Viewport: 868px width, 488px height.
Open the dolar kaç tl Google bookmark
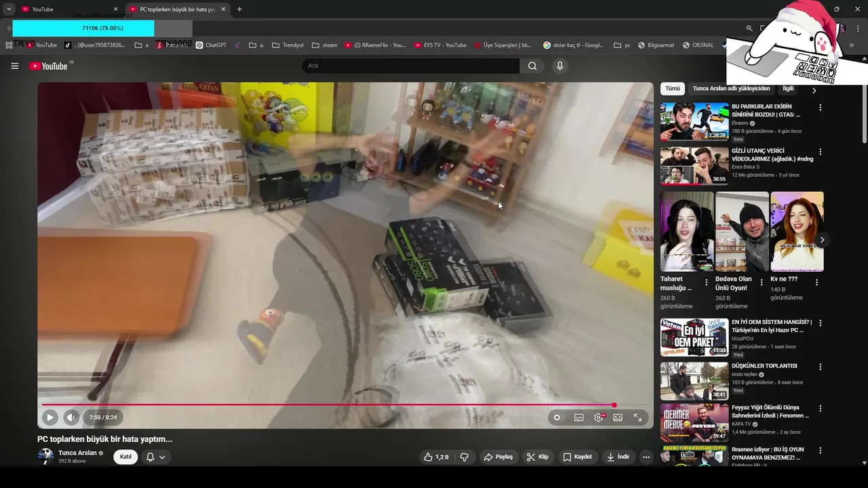coord(573,45)
